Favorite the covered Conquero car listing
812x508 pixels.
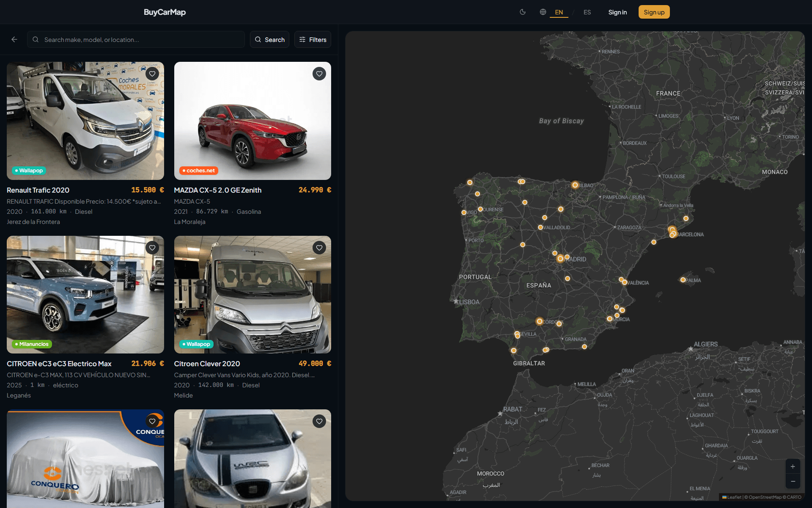click(x=152, y=421)
